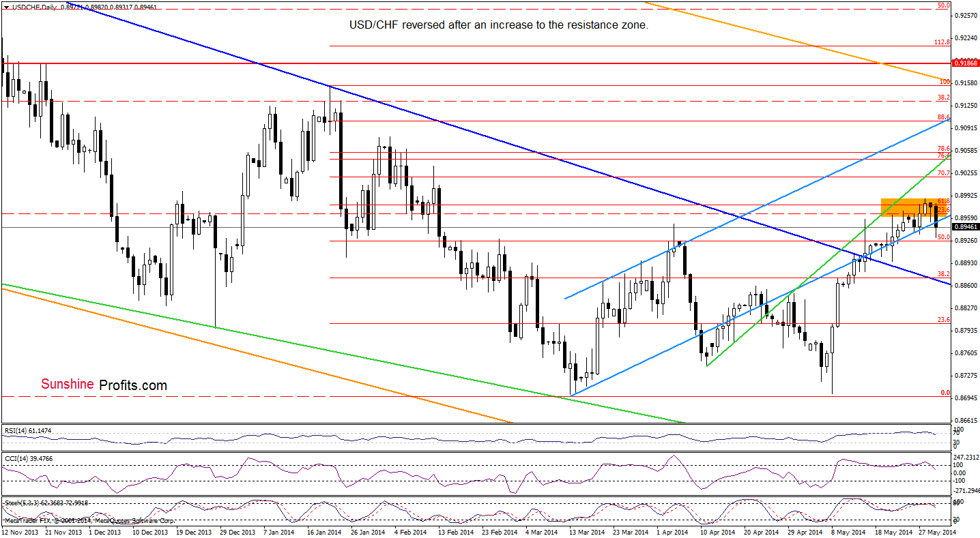Click the 1 Dec 2013 date label
Viewport: 980px width, 538px height.
(x=106, y=531)
